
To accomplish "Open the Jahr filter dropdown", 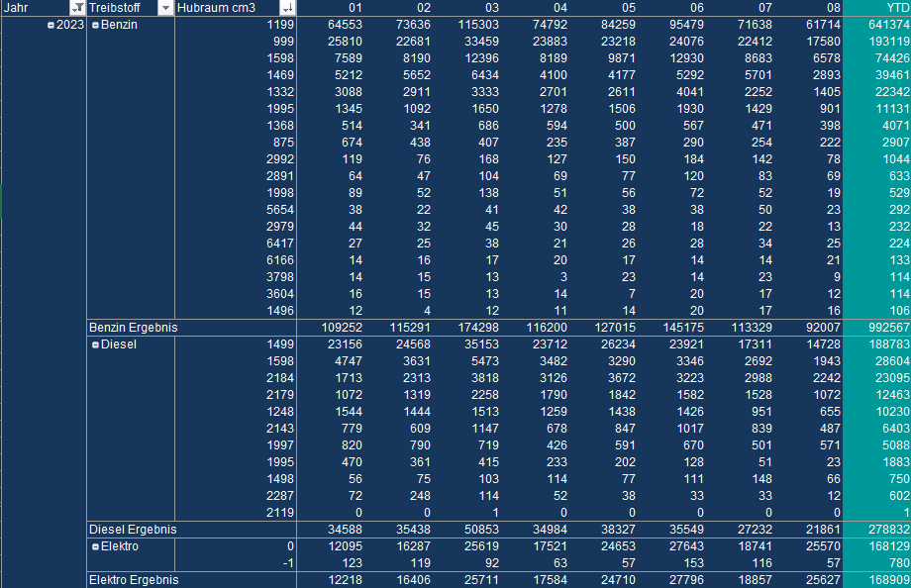I will pyautogui.click(x=78, y=8).
